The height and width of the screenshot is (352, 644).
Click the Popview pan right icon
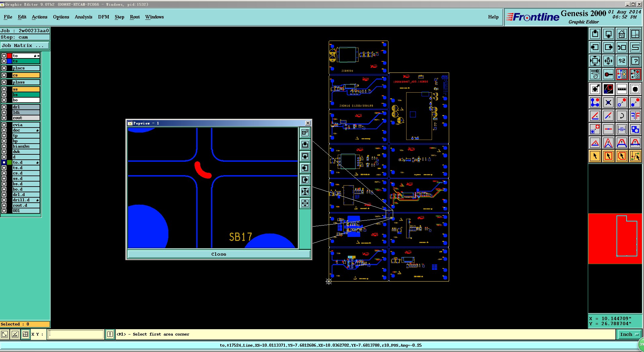(305, 180)
